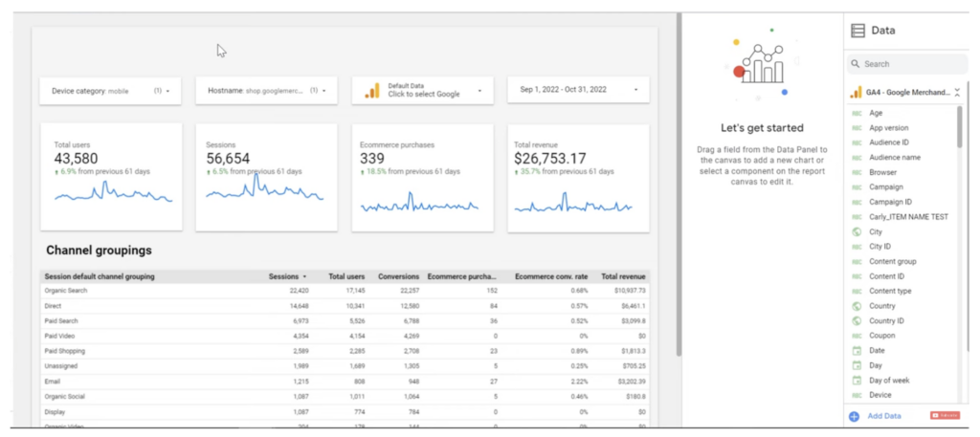Click the Search field in Data panel

tap(907, 64)
